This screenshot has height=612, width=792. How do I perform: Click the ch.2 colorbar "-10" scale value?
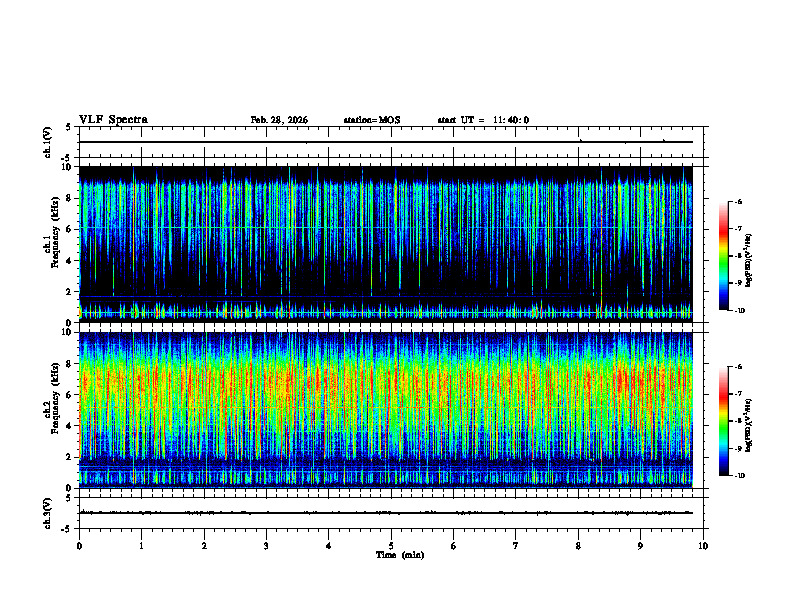(740, 476)
